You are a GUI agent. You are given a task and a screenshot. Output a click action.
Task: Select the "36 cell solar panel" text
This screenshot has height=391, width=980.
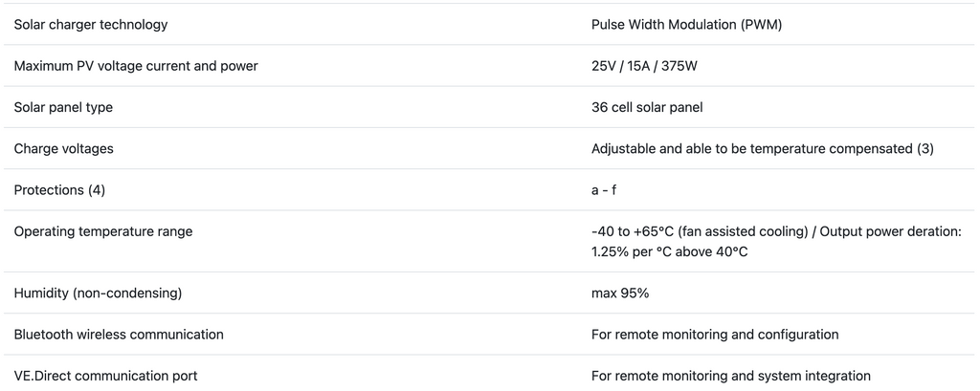coord(647,107)
